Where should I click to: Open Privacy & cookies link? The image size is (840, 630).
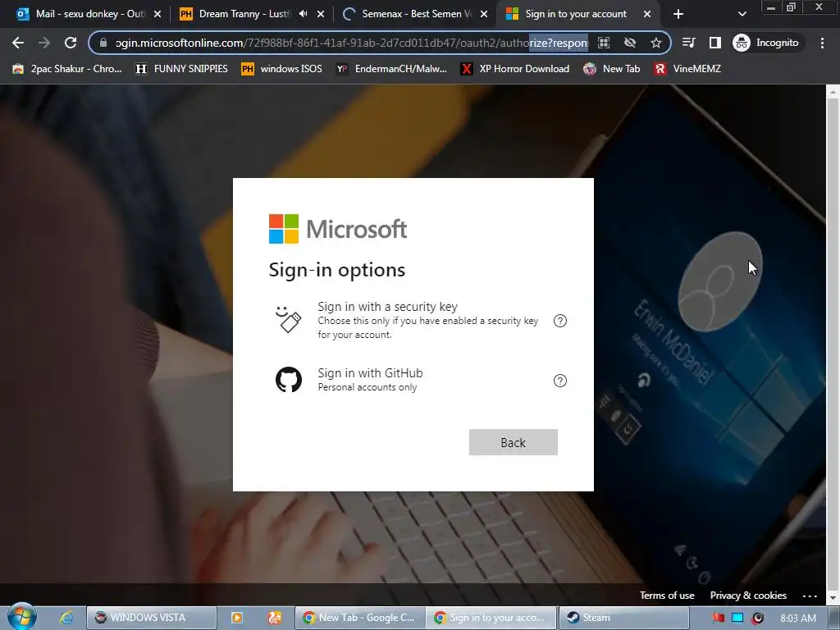tap(748, 596)
